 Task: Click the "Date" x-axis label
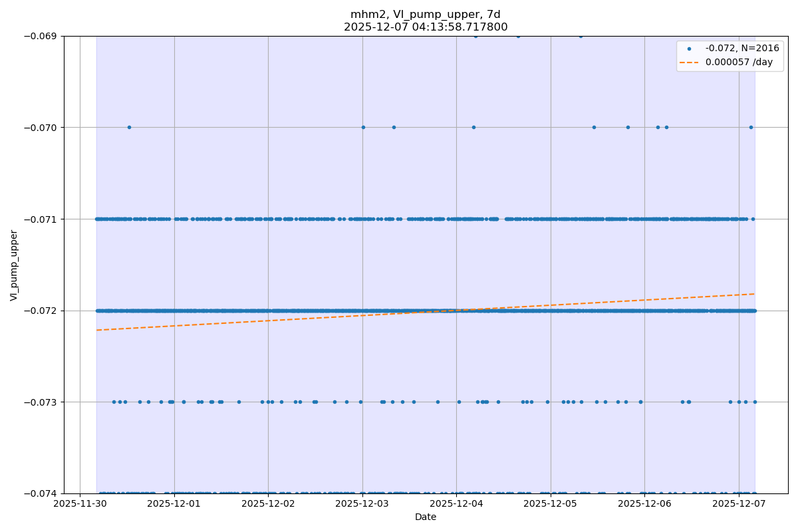(x=426, y=517)
